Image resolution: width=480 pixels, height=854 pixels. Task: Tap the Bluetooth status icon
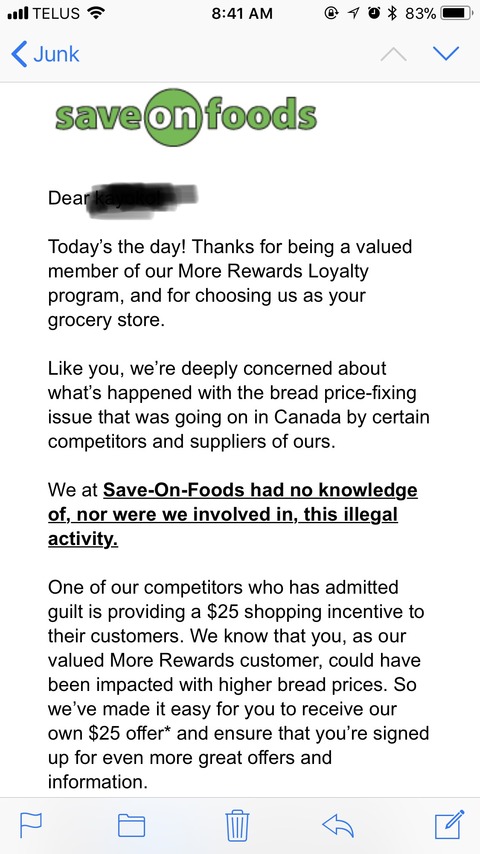pos(390,13)
